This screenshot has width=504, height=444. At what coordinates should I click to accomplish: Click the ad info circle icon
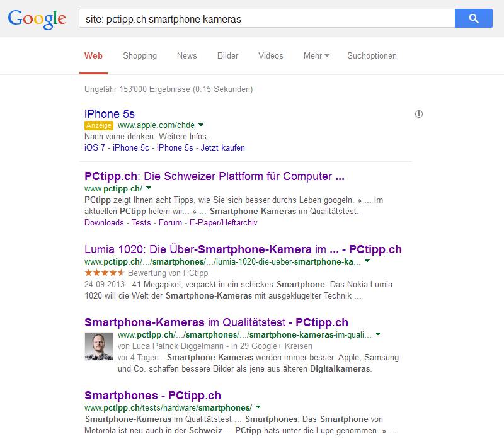[419, 114]
